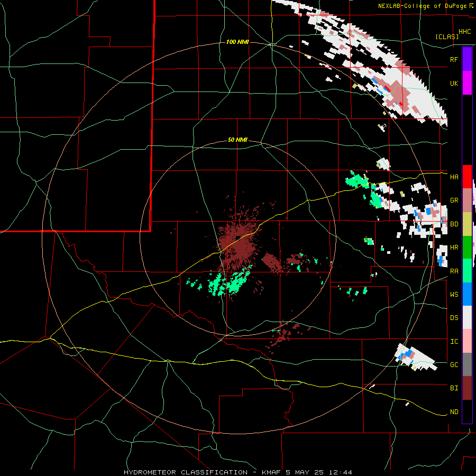Click the IC legend label
Image resolution: width=476 pixels, height=476 pixels.
(x=454, y=342)
